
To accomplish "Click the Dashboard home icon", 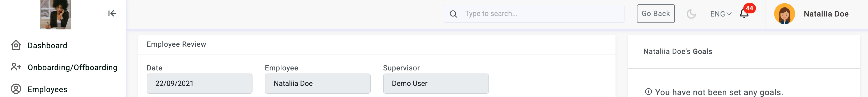I will (16, 45).
